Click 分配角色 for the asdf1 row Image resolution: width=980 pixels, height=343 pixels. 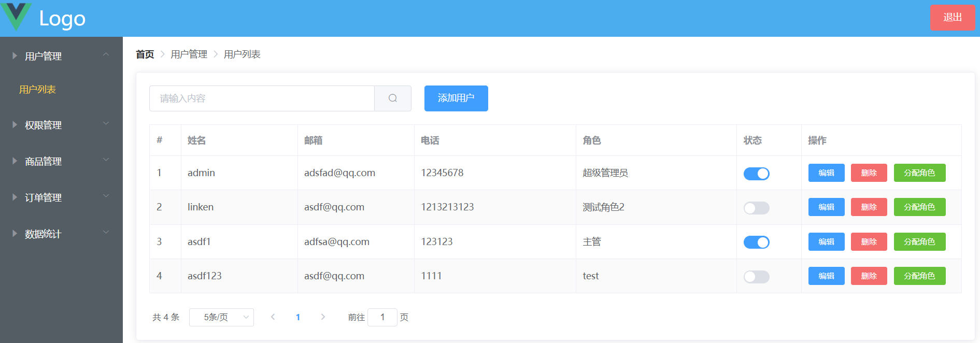pyautogui.click(x=919, y=242)
